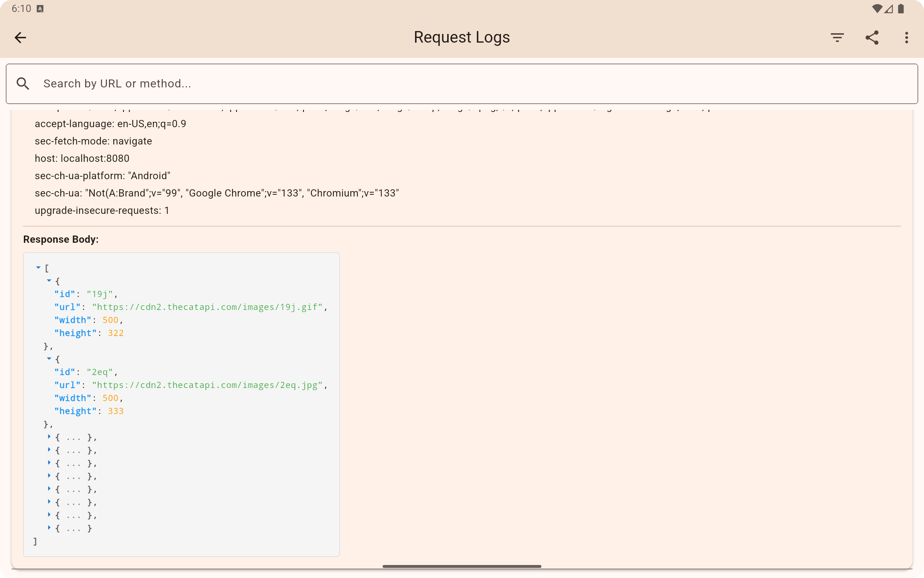Click the sec-ch-ua Google Chrome header line
924x578 pixels.
click(217, 193)
